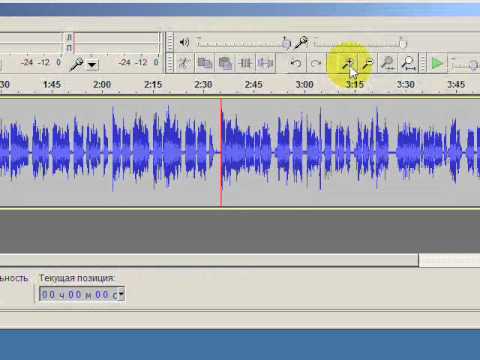Grab the mixer toolbar handle

170,42
